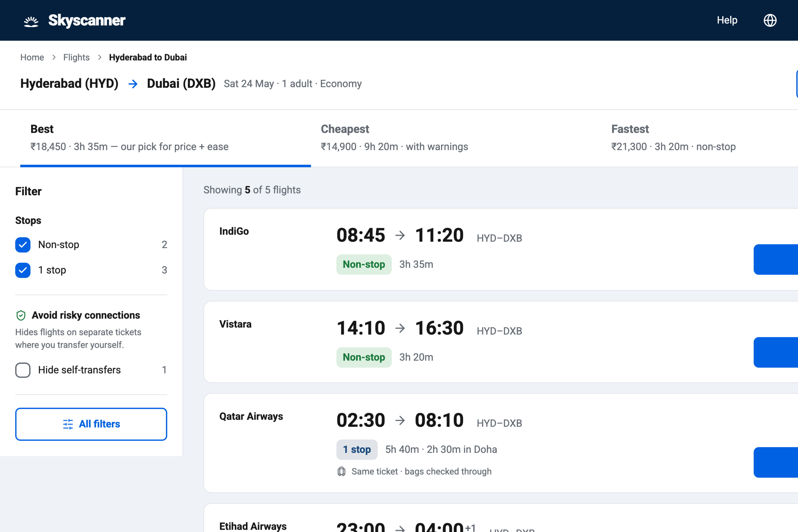798x532 pixels.
Task: Open the All filters button
Action: click(x=91, y=424)
